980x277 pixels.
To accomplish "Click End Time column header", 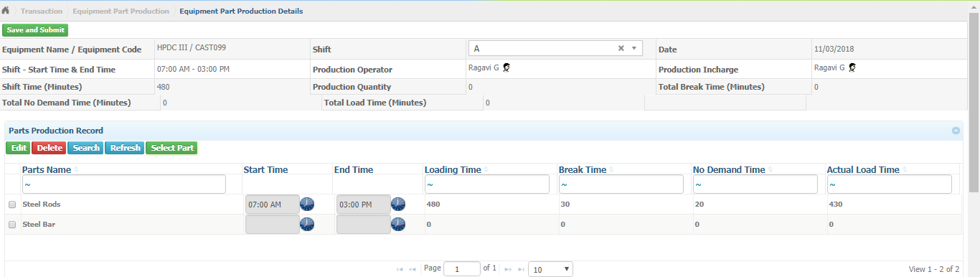I will pos(354,170).
